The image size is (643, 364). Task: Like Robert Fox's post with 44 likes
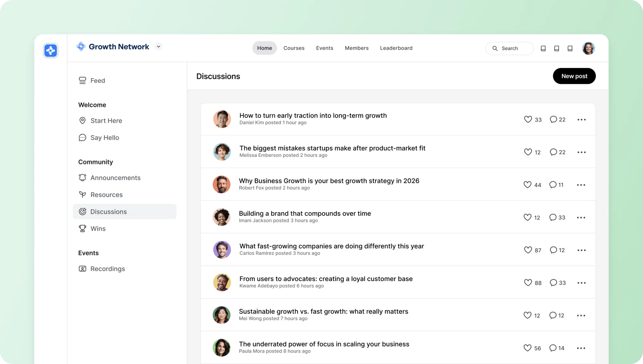pos(527,185)
